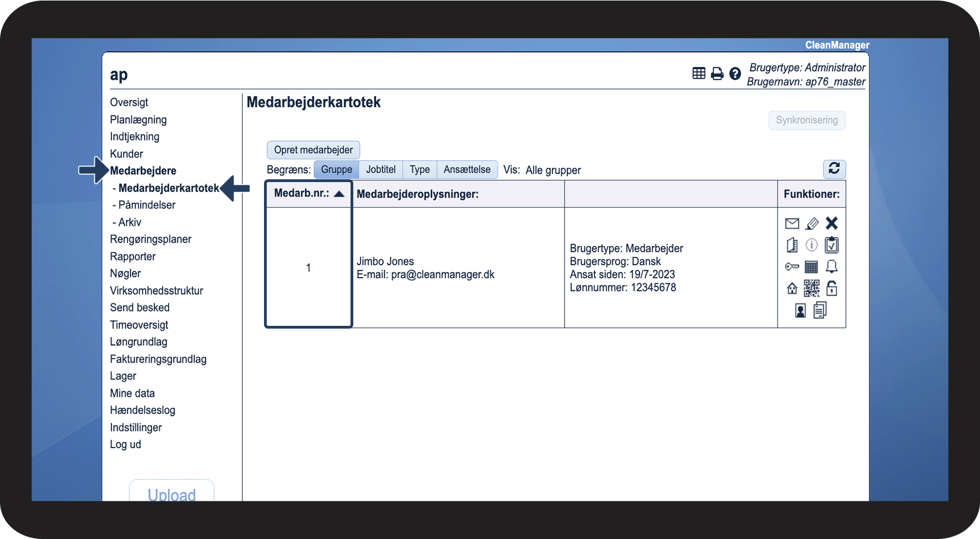The width and height of the screenshot is (980, 539).
Task: Open Rapporter in the sidebar
Action: 133,256
